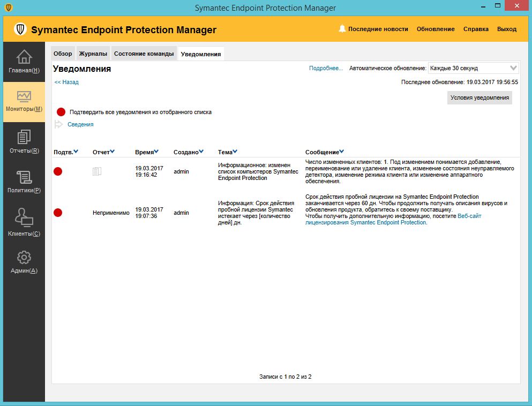Click Подтвердить все уведомления из отобранного списка
Viewport: 532px width, 406px height.
click(140, 112)
